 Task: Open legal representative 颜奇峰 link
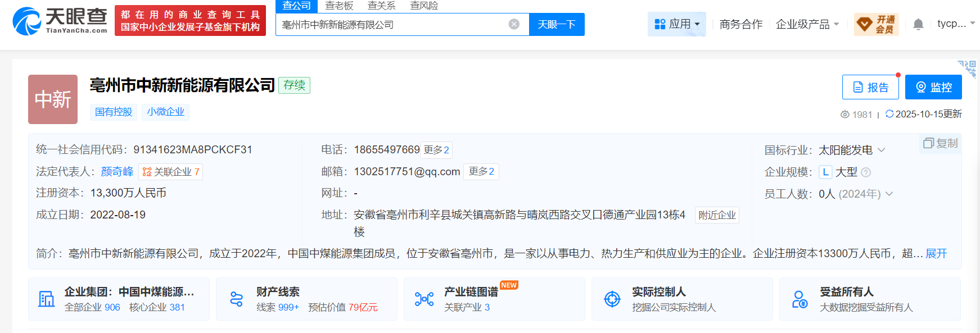117,171
